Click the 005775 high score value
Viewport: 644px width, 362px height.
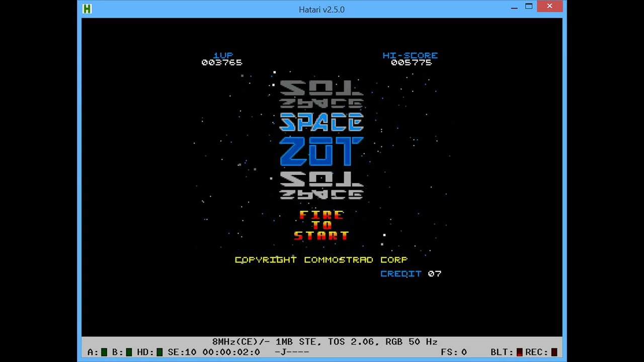coord(411,62)
